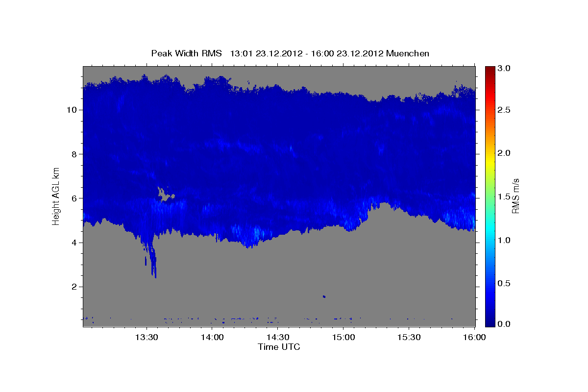This screenshot has width=588, height=392.
Task: Click the 14:30 time tick label
Action: (278, 337)
